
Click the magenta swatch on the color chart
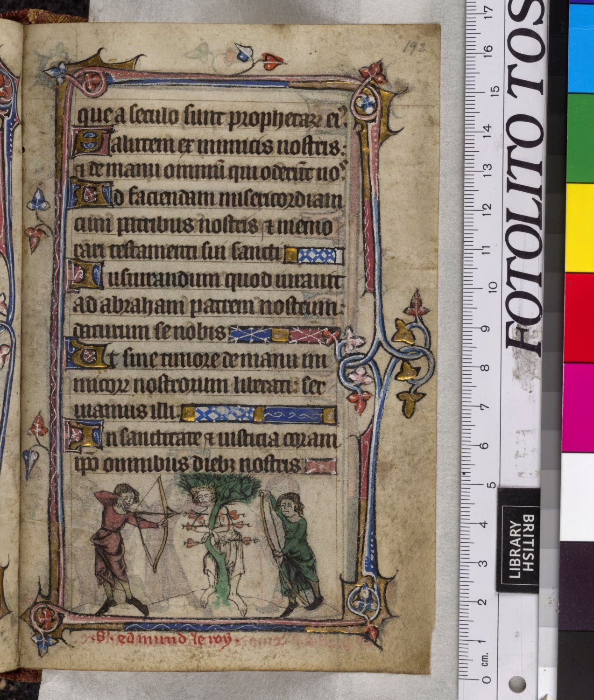coord(579,407)
